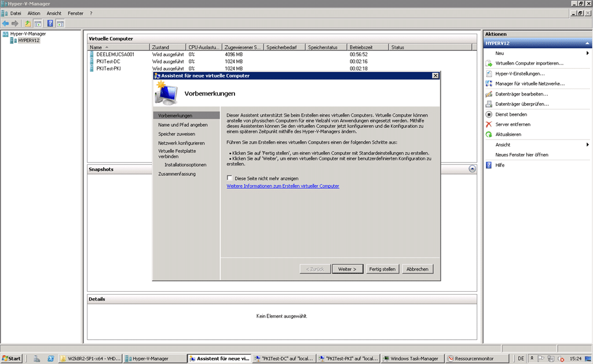Image resolution: width=593 pixels, height=364 pixels.
Task: Toggle the action pane toolbar icon
Action: pos(60,23)
